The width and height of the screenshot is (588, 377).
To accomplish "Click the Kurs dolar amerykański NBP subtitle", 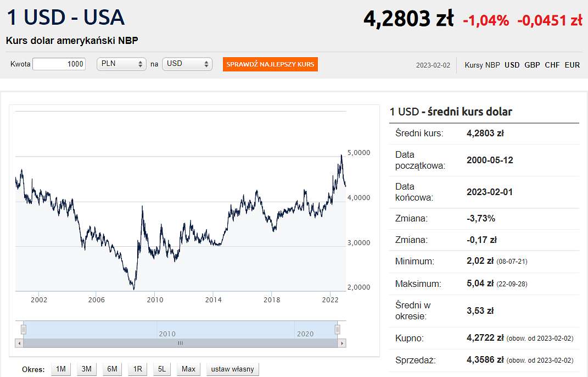I will click(72, 41).
